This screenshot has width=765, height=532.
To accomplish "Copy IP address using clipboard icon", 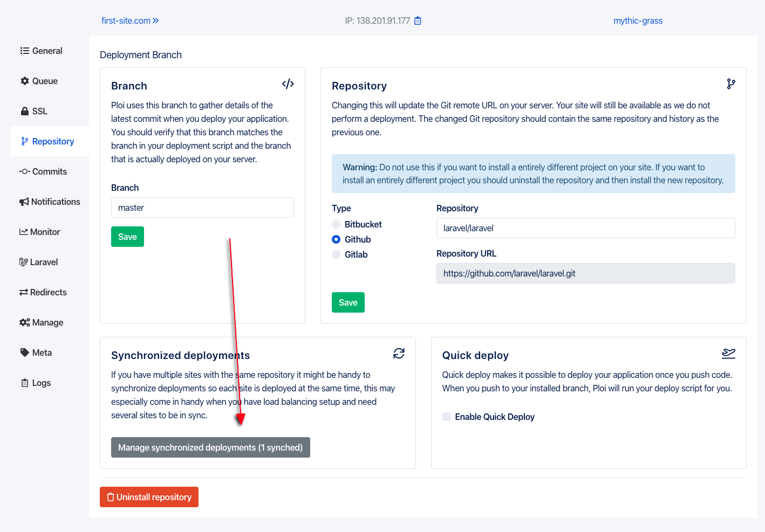I will pyautogui.click(x=418, y=20).
